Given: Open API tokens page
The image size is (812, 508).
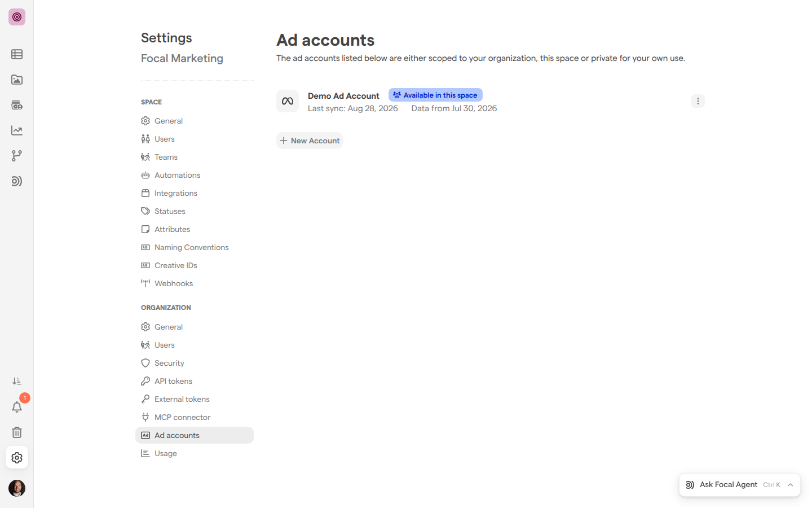Looking at the screenshot, I should 195,381.
